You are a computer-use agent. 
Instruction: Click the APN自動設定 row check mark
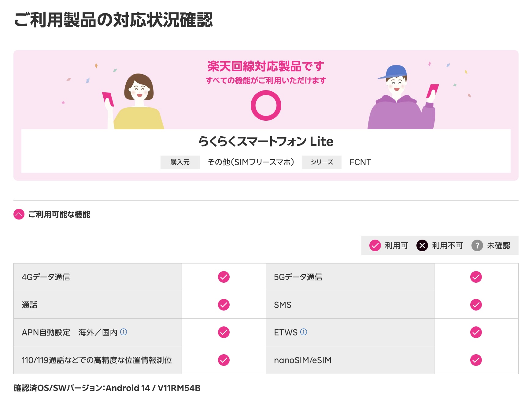[224, 332]
